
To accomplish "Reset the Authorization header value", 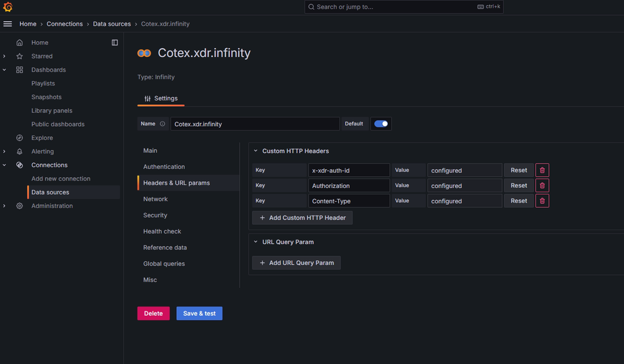I will click(518, 185).
